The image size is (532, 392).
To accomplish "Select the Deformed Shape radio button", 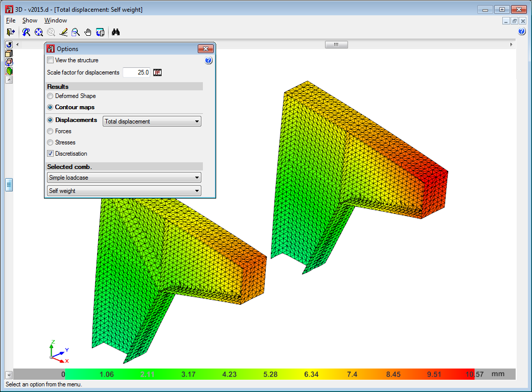I will pyautogui.click(x=50, y=96).
